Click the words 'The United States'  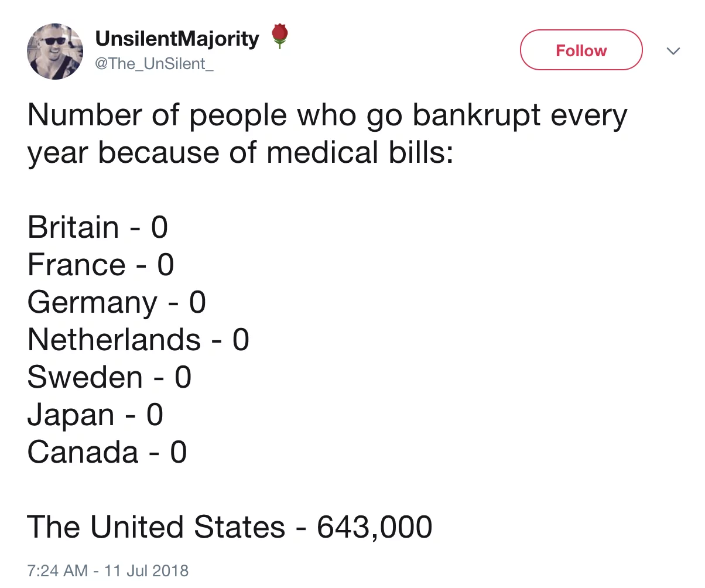click(156, 527)
